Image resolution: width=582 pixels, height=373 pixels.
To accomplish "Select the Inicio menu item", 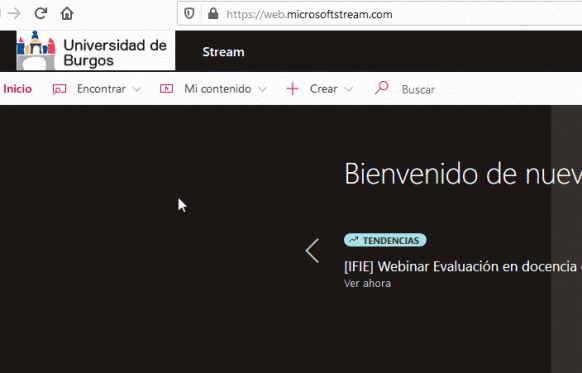I will pyautogui.click(x=17, y=89).
